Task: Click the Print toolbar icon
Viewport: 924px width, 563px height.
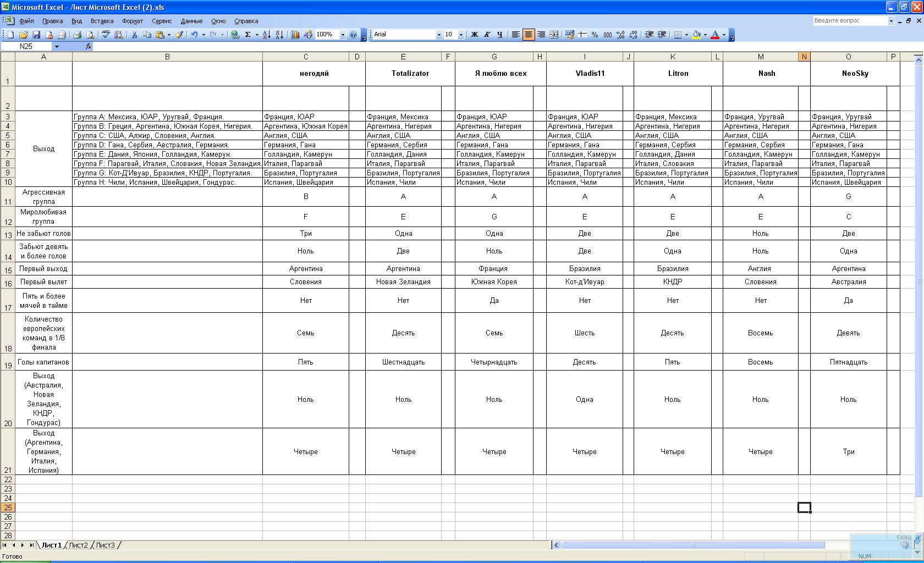Action: coord(77,35)
